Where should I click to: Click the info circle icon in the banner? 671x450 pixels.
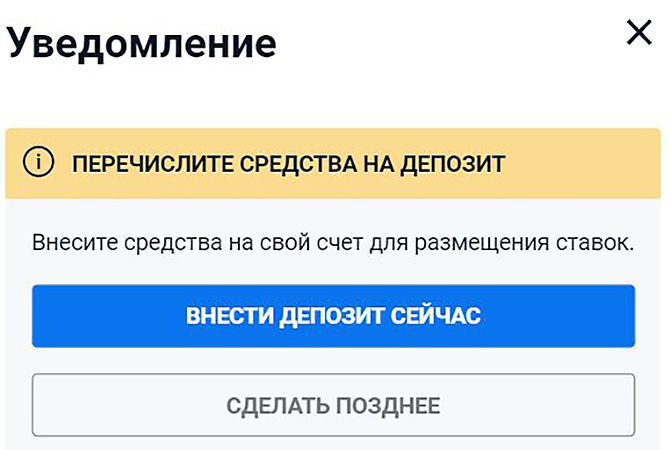click(x=39, y=162)
